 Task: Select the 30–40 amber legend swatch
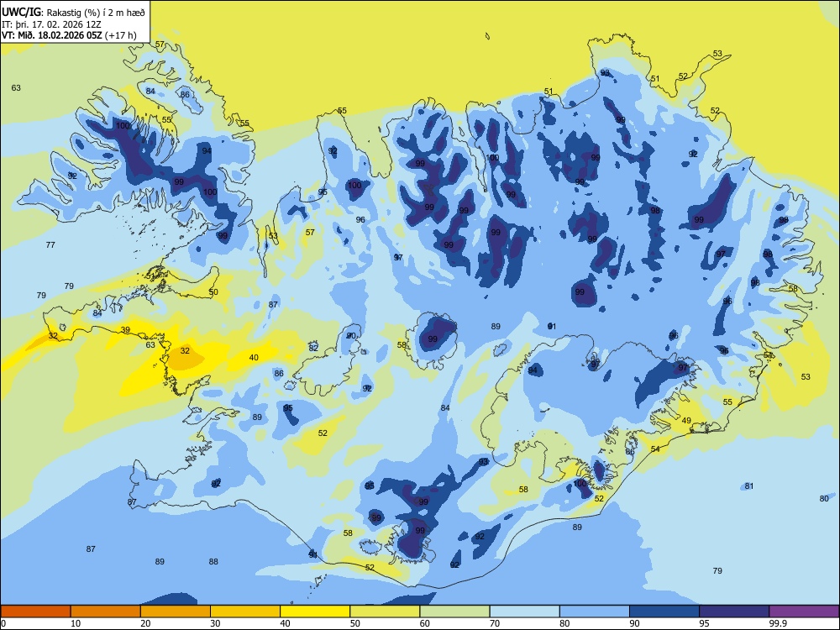(245, 612)
